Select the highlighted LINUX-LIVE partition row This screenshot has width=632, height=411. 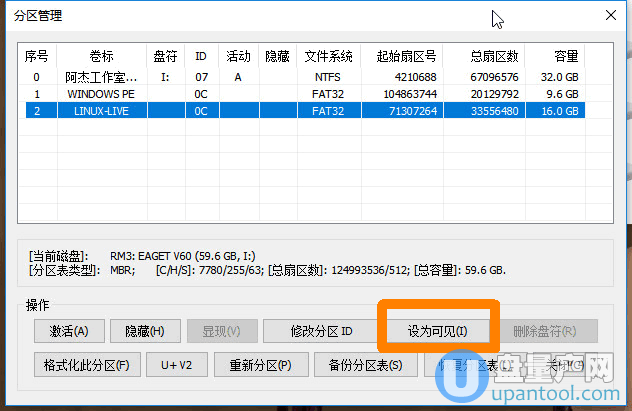tap(300, 110)
